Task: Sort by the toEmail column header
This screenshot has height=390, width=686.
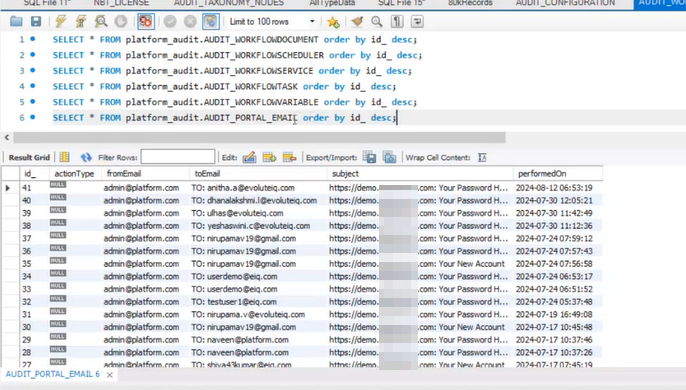Action: click(258, 174)
